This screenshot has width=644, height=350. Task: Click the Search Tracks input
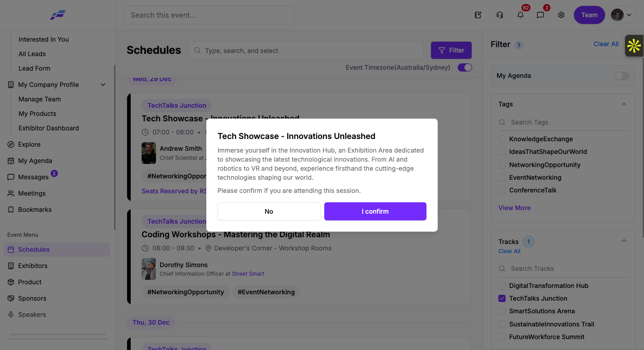coord(563,268)
